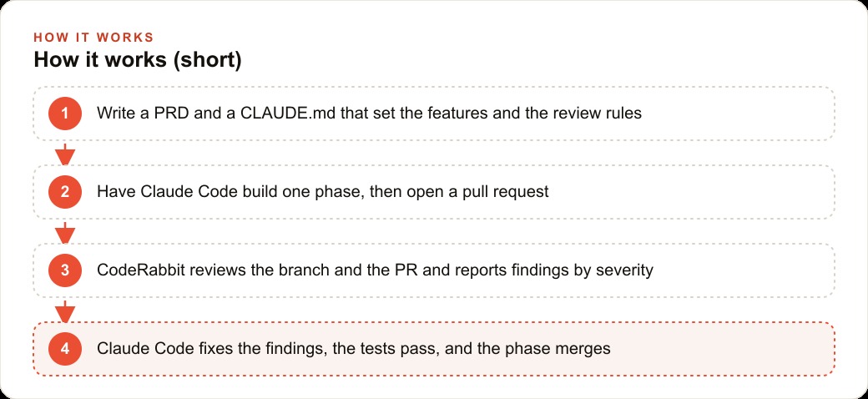Click the 'How it works (short)' heading
The width and height of the screenshot is (868, 399).
click(138, 60)
